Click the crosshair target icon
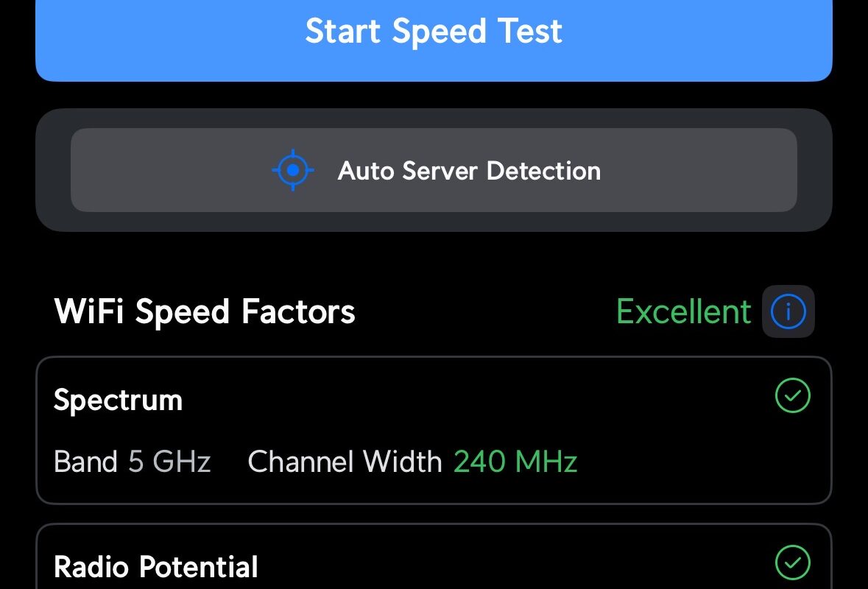 293,170
